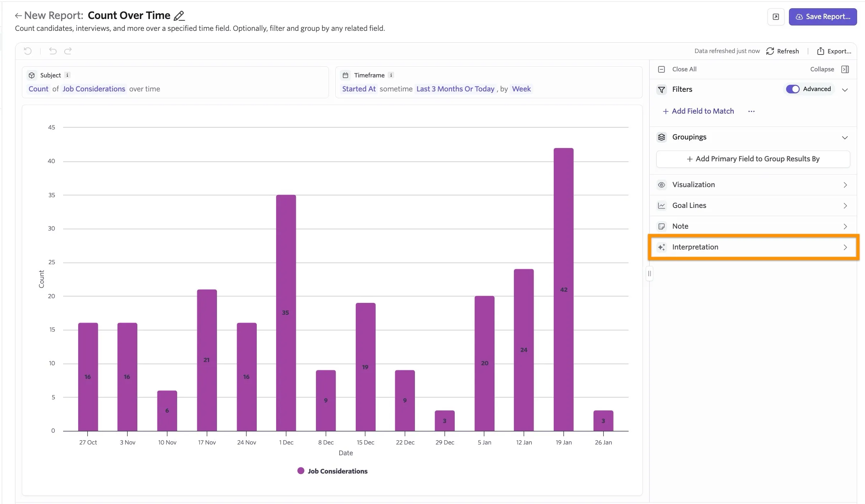This screenshot has width=865, height=504.
Task: Change the Count metric selector
Action: [38, 89]
